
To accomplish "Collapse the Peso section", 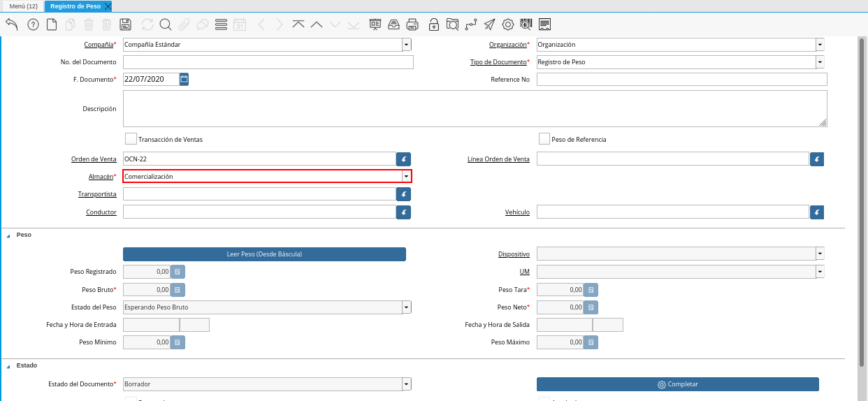I will click(x=9, y=235).
